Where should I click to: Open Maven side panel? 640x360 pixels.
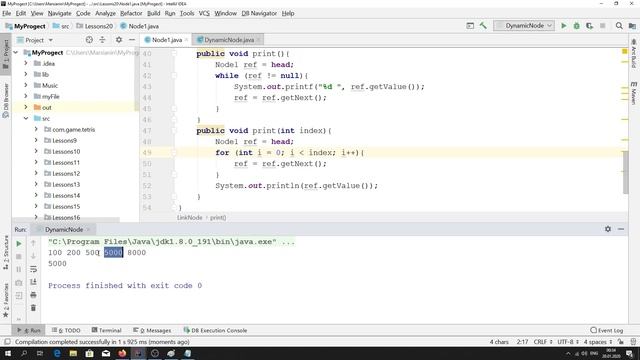click(x=633, y=93)
